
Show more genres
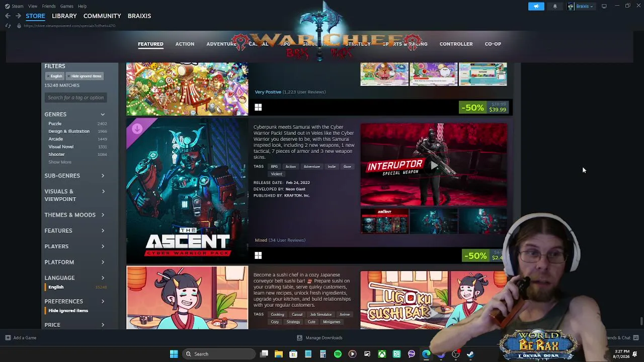click(x=60, y=162)
